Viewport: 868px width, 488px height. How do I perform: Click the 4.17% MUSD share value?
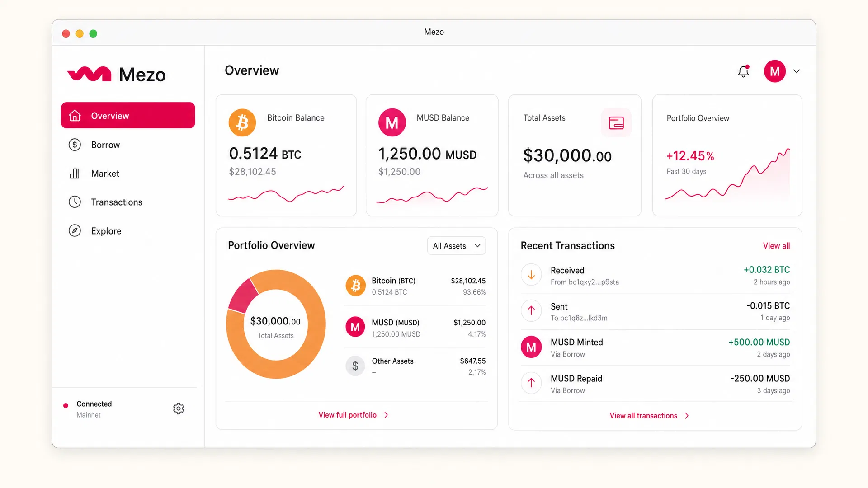(x=477, y=334)
